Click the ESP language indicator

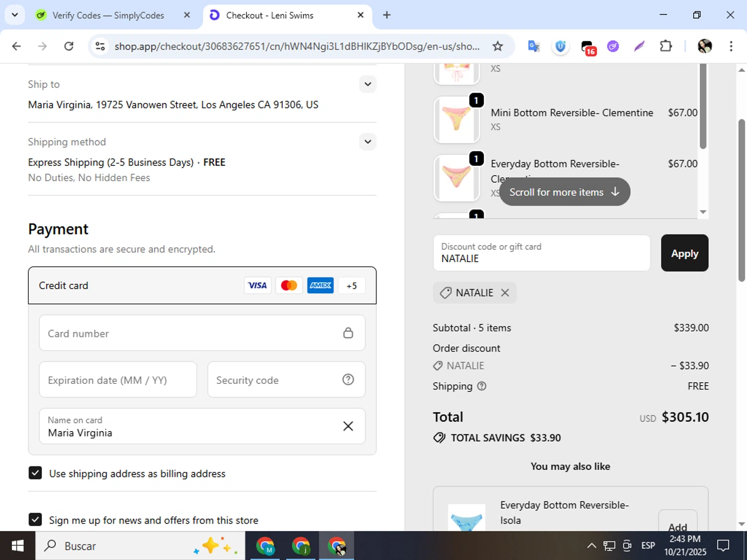pyautogui.click(x=648, y=546)
